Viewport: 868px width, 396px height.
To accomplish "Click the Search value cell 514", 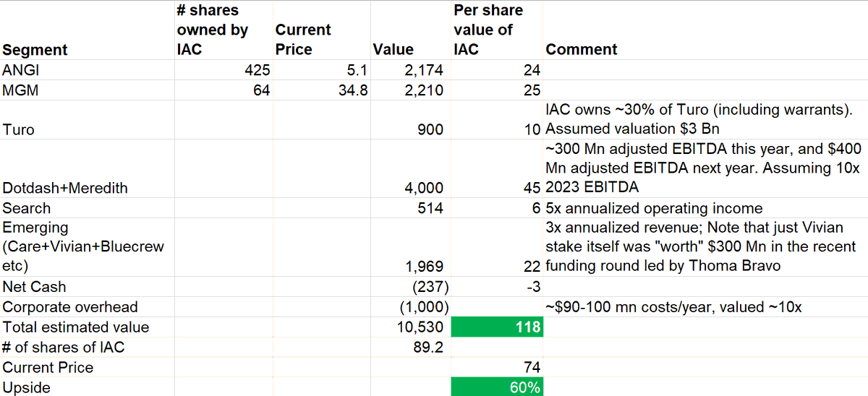I will (x=409, y=208).
